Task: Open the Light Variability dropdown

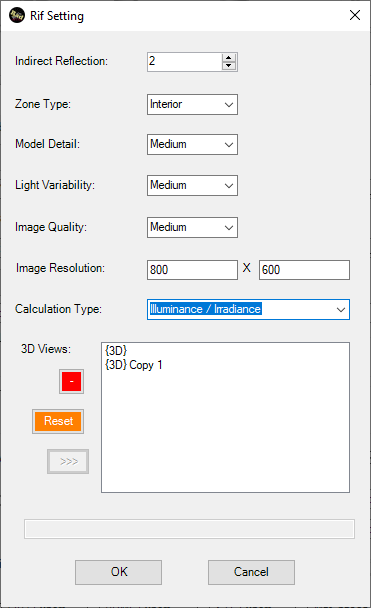Action: (x=192, y=185)
